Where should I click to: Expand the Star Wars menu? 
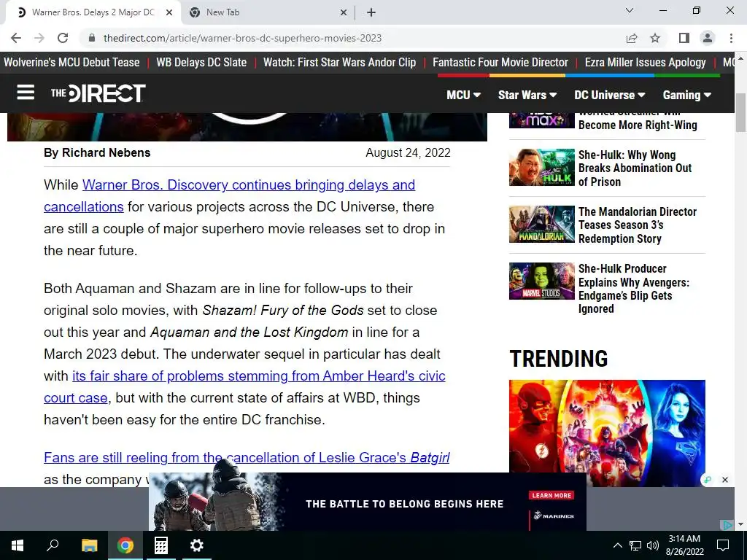pos(527,95)
